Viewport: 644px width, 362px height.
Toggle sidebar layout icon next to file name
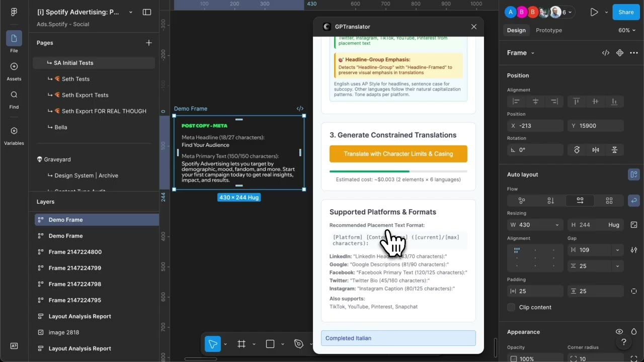pos(147,12)
